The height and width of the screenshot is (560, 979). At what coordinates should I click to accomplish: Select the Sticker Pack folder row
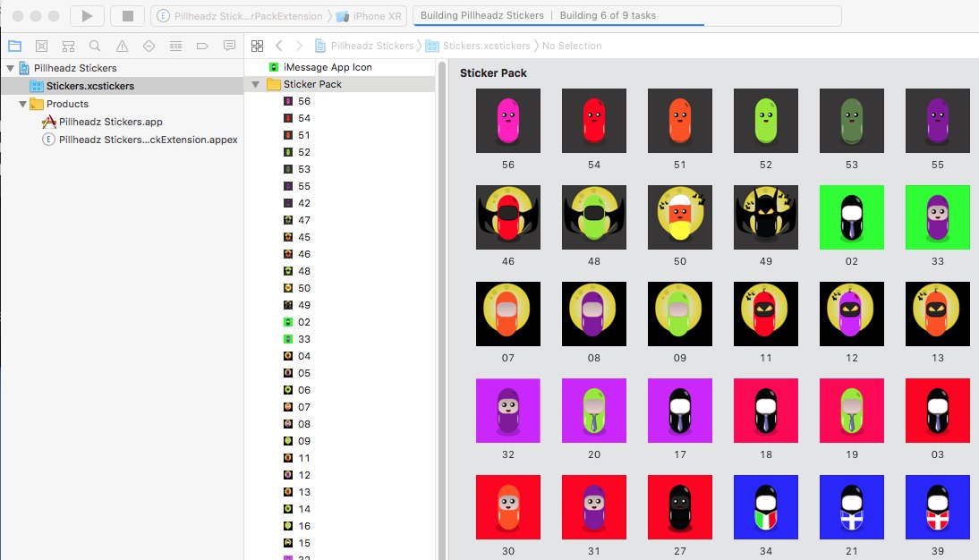tap(340, 84)
